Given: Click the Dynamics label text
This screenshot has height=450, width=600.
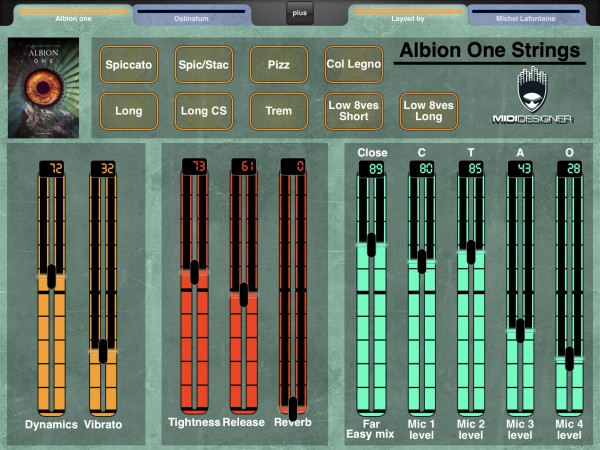Looking at the screenshot, I should (x=51, y=424).
